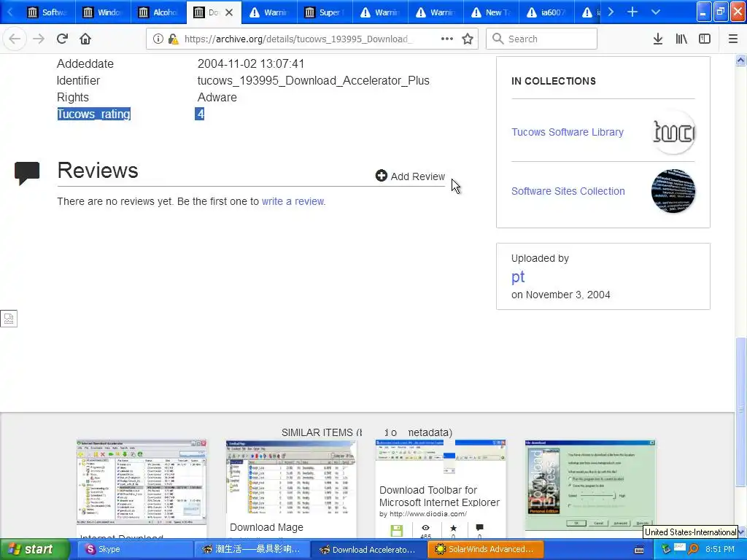
Task: Click the Software Sites Collection round image
Action: coord(673,191)
